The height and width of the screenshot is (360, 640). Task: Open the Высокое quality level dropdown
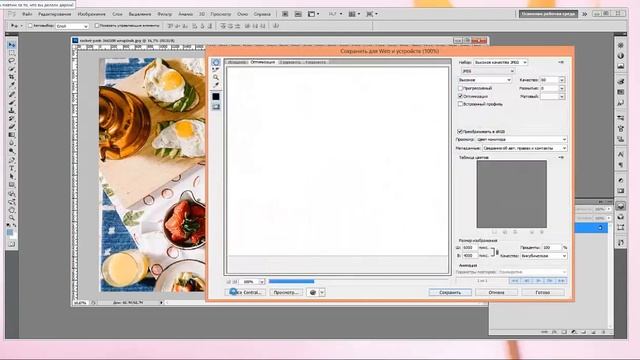(484, 80)
